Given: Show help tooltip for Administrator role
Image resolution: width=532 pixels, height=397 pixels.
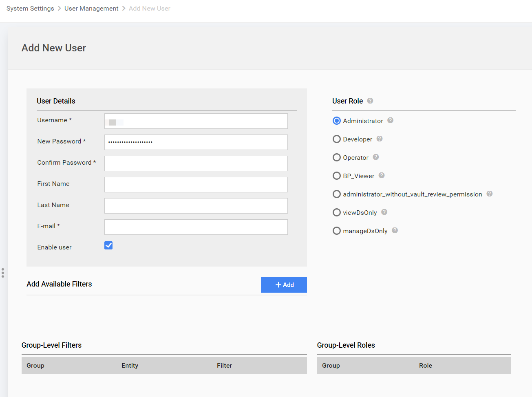Looking at the screenshot, I should coord(390,120).
